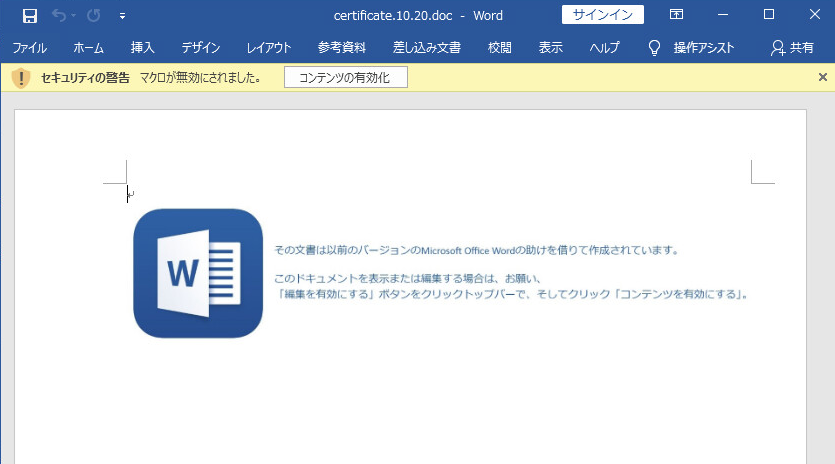
Task: Open the 参考資料 ribbon tab
Action: 342,47
